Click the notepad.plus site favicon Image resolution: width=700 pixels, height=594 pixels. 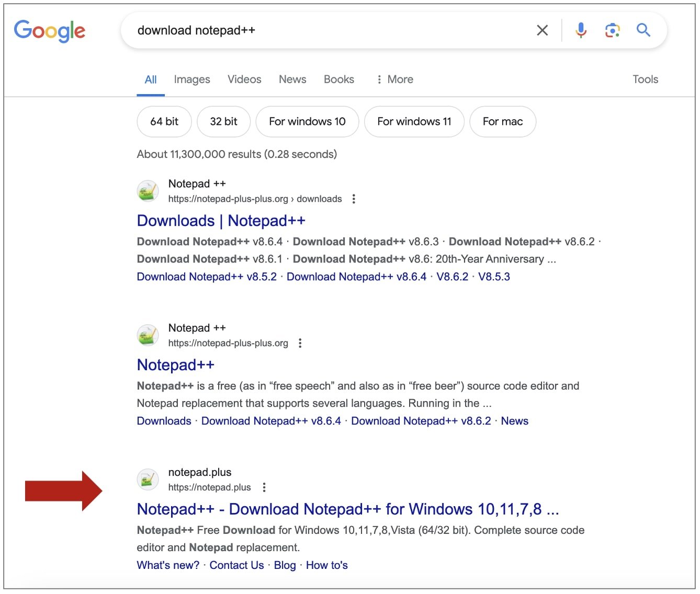[148, 479]
